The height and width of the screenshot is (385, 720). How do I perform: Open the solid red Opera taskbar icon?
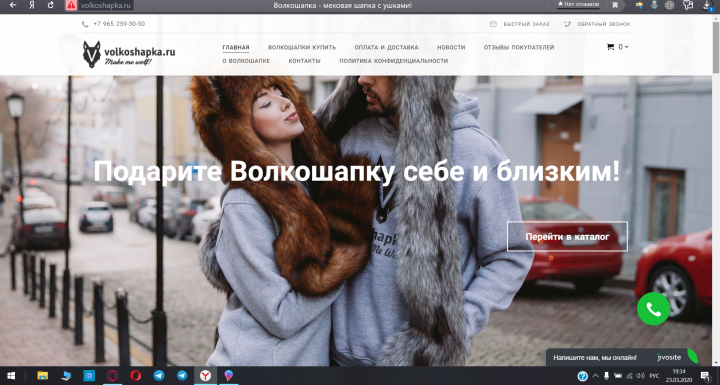[x=135, y=376]
